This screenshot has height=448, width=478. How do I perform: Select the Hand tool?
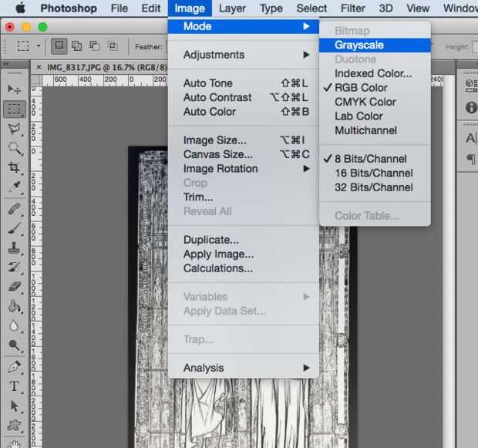(15, 443)
